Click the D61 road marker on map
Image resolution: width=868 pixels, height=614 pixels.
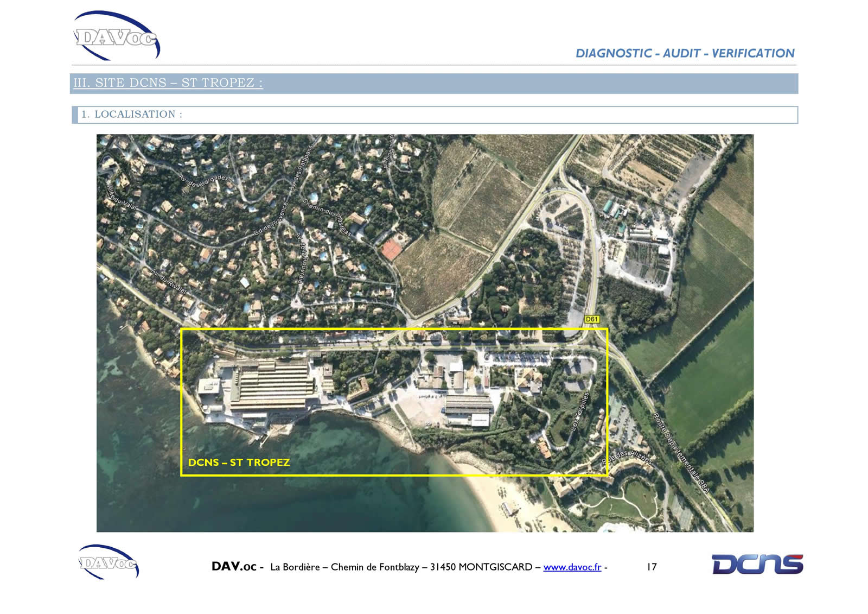click(x=592, y=319)
